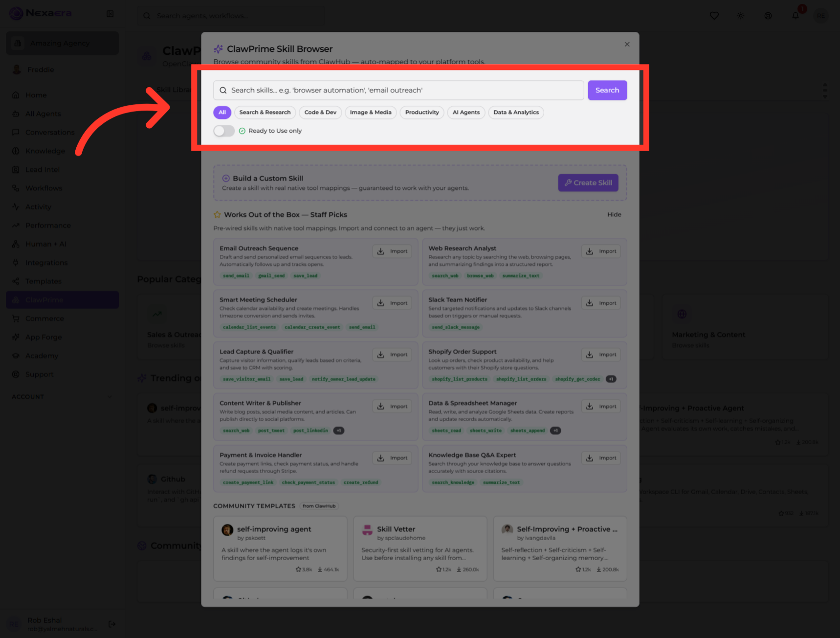Filter skills by Data & Analytics
This screenshot has width=840, height=638.
point(516,113)
